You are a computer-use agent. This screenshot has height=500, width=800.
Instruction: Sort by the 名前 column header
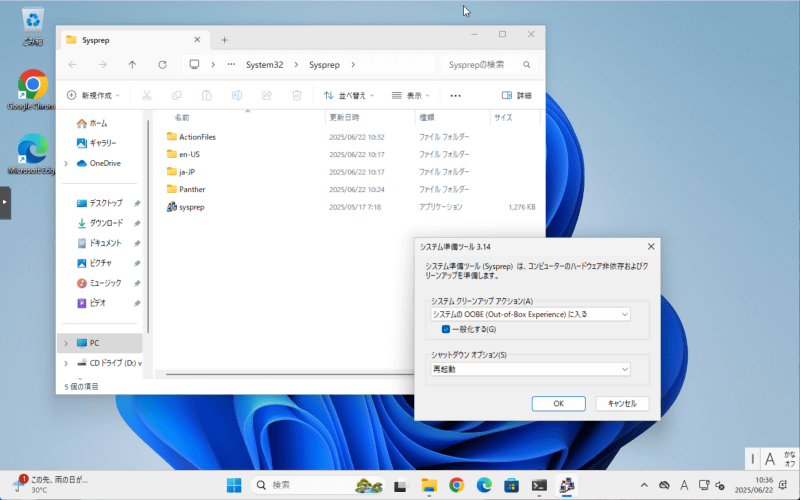click(182, 118)
